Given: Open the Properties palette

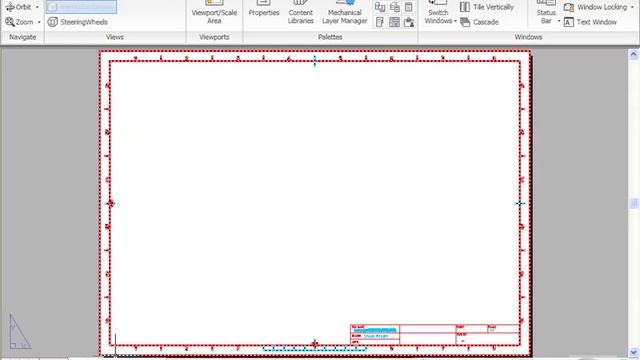Looking at the screenshot, I should 264,9.
